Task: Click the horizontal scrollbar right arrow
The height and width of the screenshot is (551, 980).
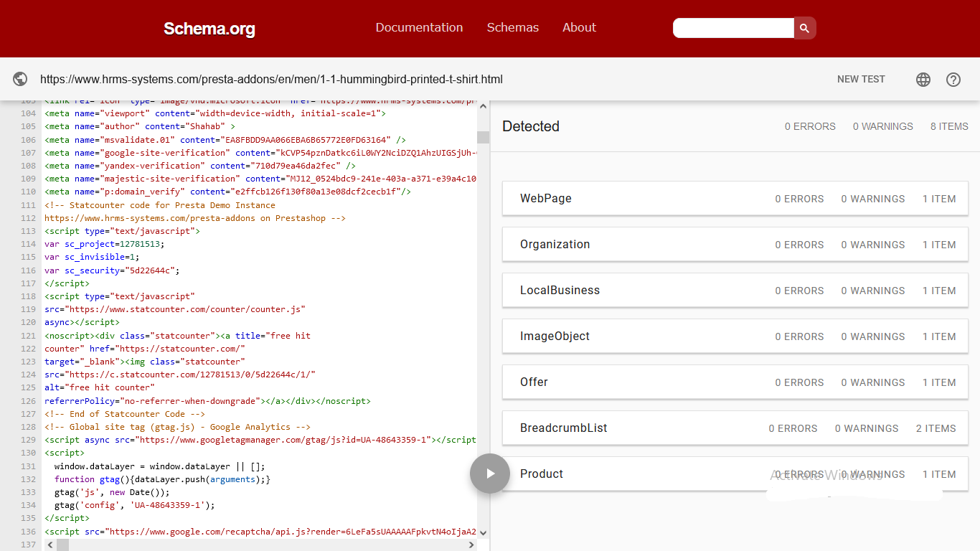Action: point(471,545)
